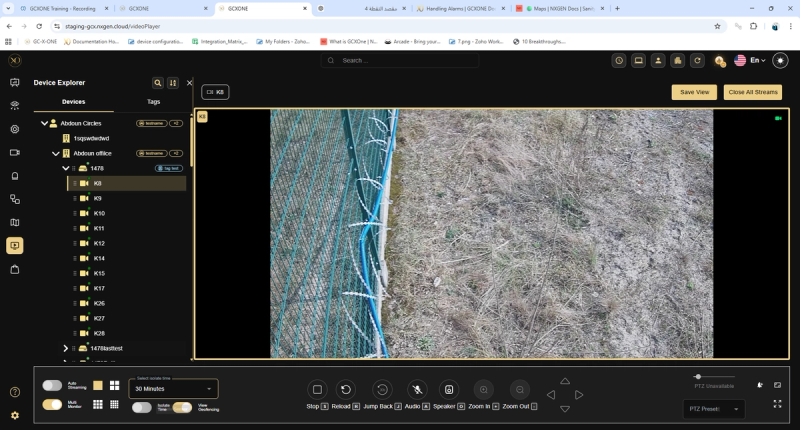Click the PTZ down arrow

(x=565, y=409)
